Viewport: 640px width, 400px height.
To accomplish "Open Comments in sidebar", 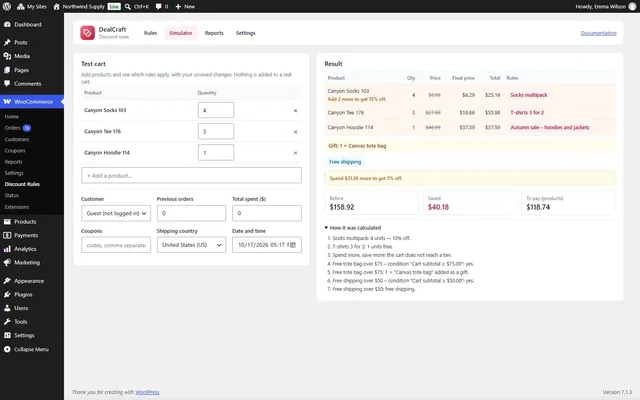I will click(x=32, y=84).
